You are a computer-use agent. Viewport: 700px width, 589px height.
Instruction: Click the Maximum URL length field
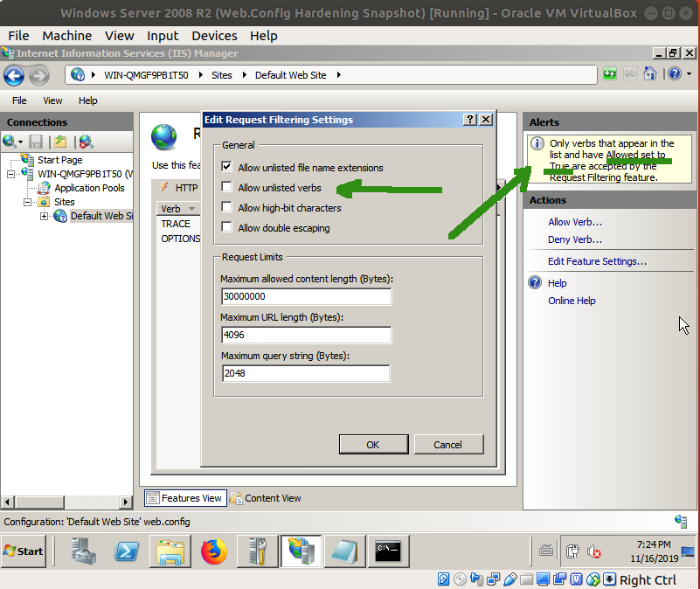[x=306, y=335]
